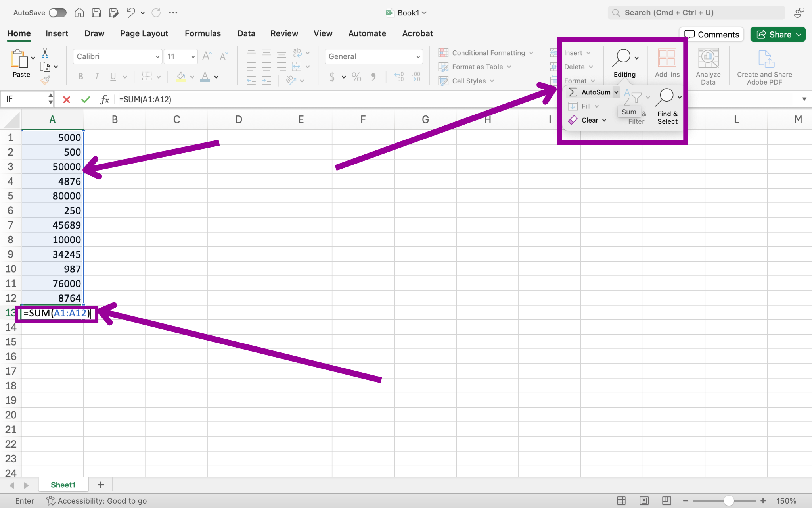Open the Comments pane
The height and width of the screenshot is (508, 812).
(712, 35)
